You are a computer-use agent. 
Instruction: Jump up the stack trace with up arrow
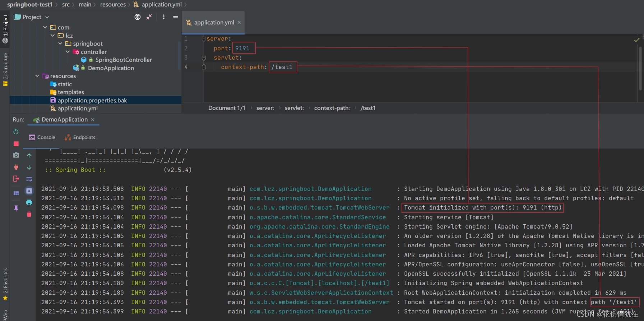point(29,156)
